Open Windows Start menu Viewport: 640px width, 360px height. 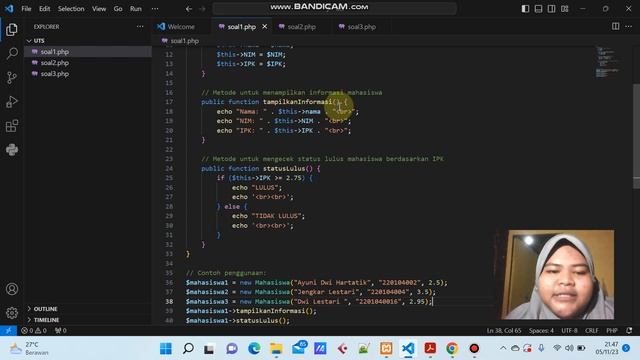tap(166, 349)
